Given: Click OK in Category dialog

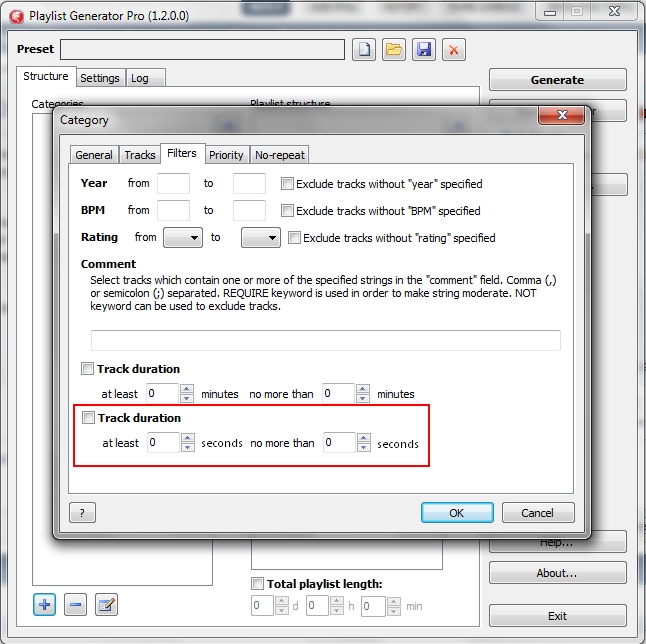Looking at the screenshot, I should pyautogui.click(x=457, y=513).
